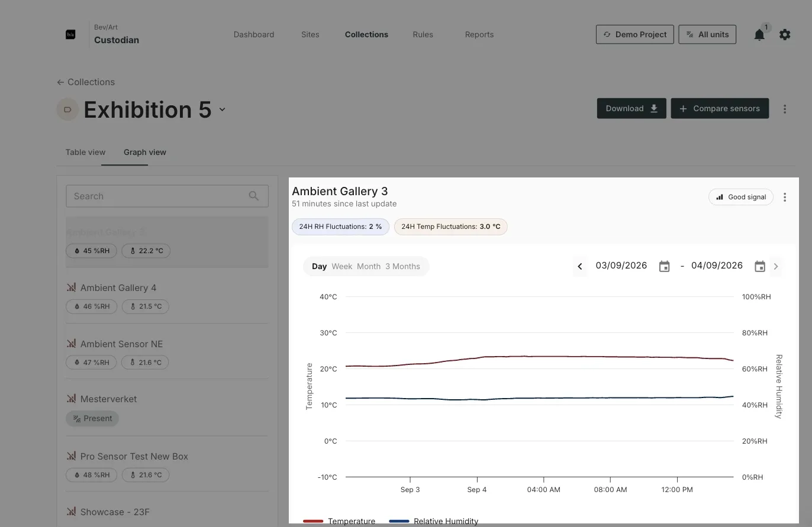Open the Dashboard page
812x527 pixels.
(254, 34)
